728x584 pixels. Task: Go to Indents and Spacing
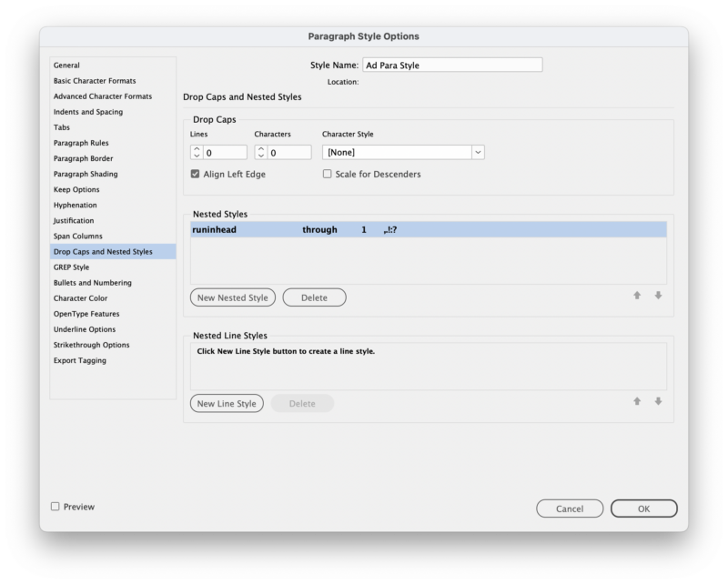pyautogui.click(x=113, y=112)
